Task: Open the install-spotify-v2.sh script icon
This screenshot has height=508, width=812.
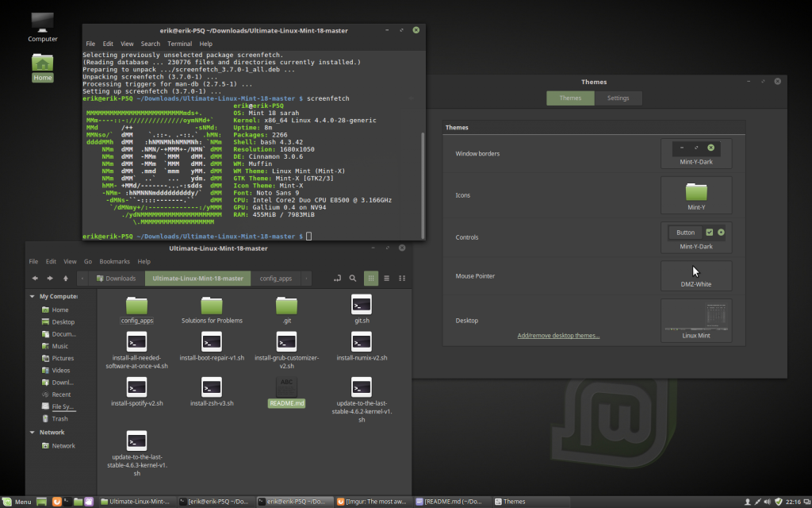Action: tap(136, 387)
